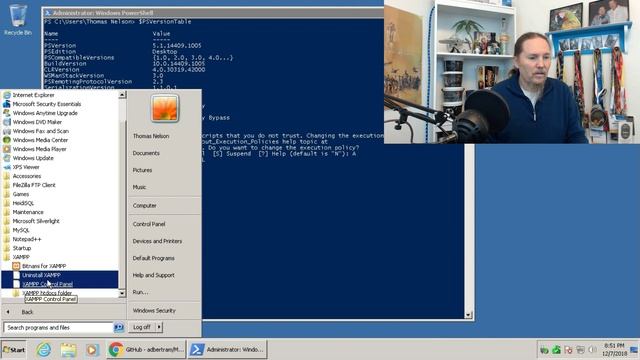
Task: Open Windows Media Player from the taskbar
Action: coord(92,350)
